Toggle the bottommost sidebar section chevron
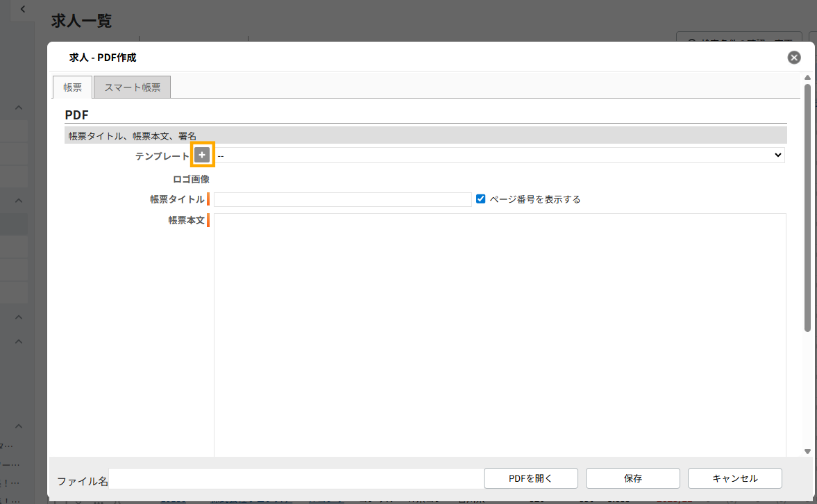This screenshot has width=817, height=504. pos(19,426)
